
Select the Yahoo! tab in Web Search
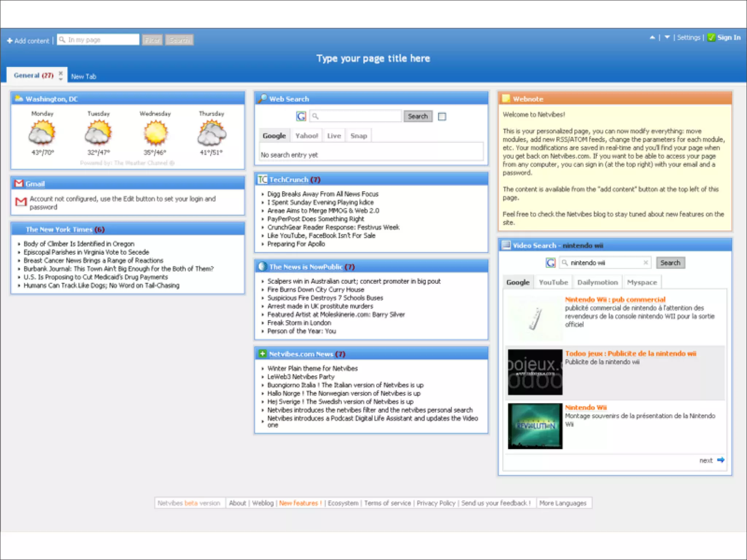point(307,136)
